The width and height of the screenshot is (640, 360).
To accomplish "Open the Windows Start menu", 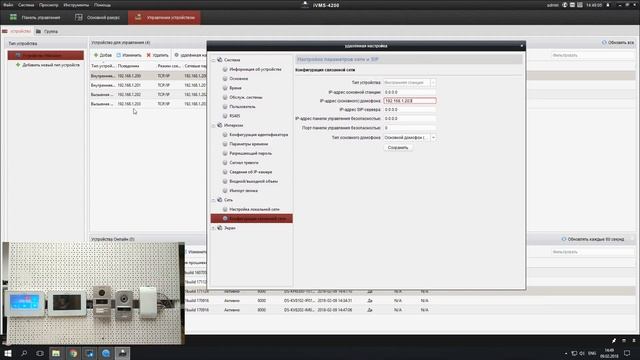I will pyautogui.click(x=8, y=353).
